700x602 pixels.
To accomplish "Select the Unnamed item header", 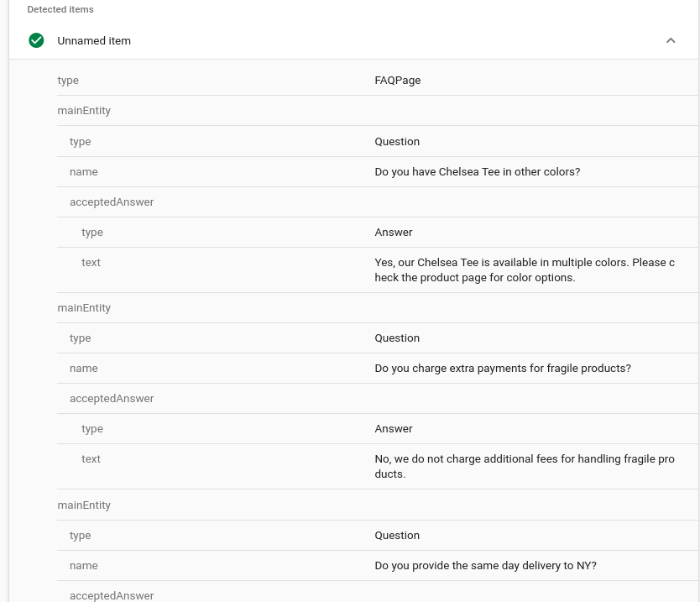I will [x=94, y=40].
